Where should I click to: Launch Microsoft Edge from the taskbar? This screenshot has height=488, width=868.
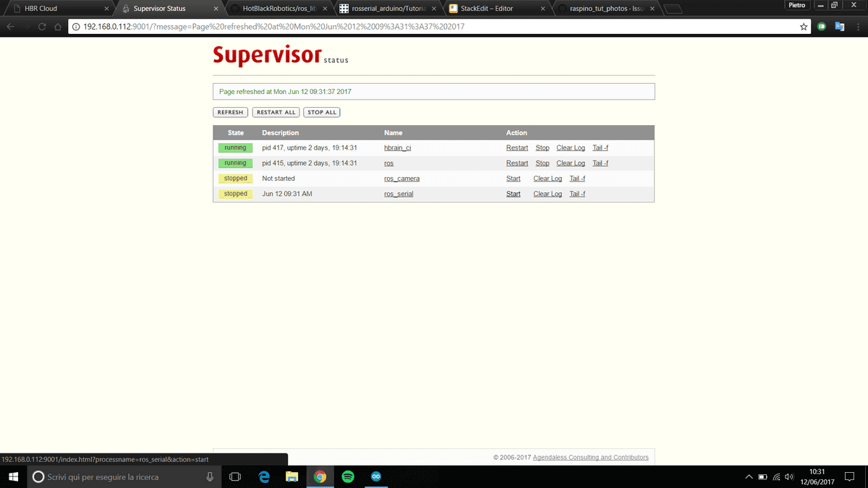[x=264, y=476]
